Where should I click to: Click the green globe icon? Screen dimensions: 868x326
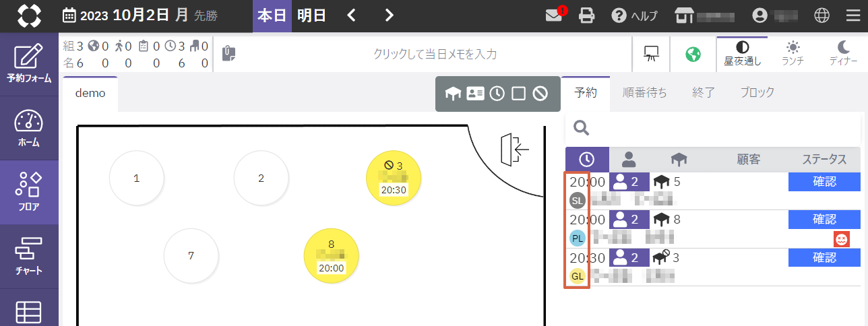[x=693, y=54]
